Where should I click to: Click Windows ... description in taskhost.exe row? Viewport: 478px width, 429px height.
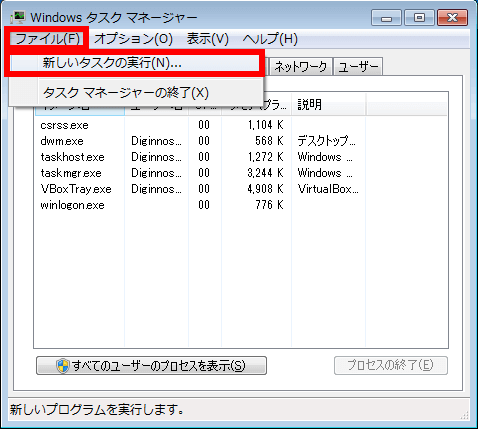point(325,157)
